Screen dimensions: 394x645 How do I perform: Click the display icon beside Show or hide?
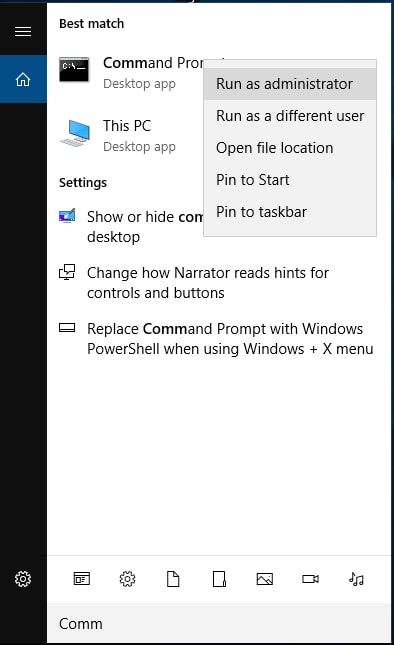pyautogui.click(x=67, y=216)
